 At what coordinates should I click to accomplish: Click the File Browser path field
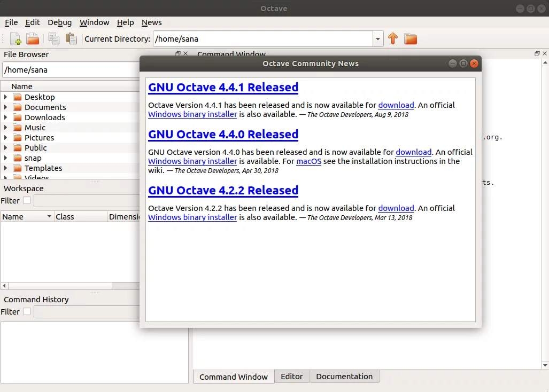tap(72, 70)
